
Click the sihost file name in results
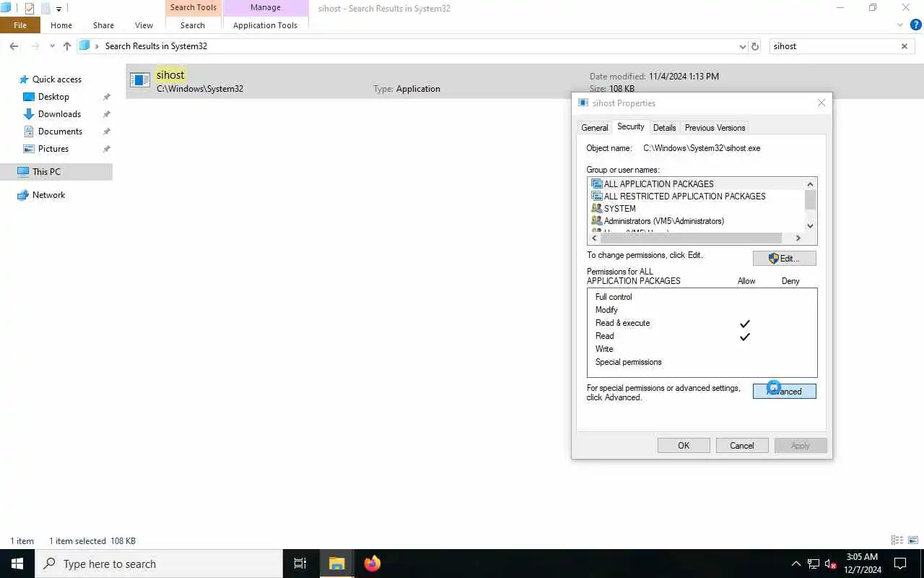pos(170,75)
